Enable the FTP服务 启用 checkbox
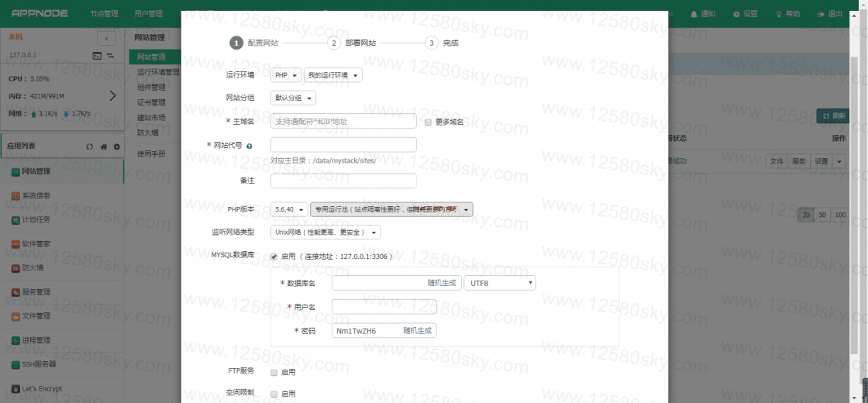The height and width of the screenshot is (403, 868). click(274, 373)
